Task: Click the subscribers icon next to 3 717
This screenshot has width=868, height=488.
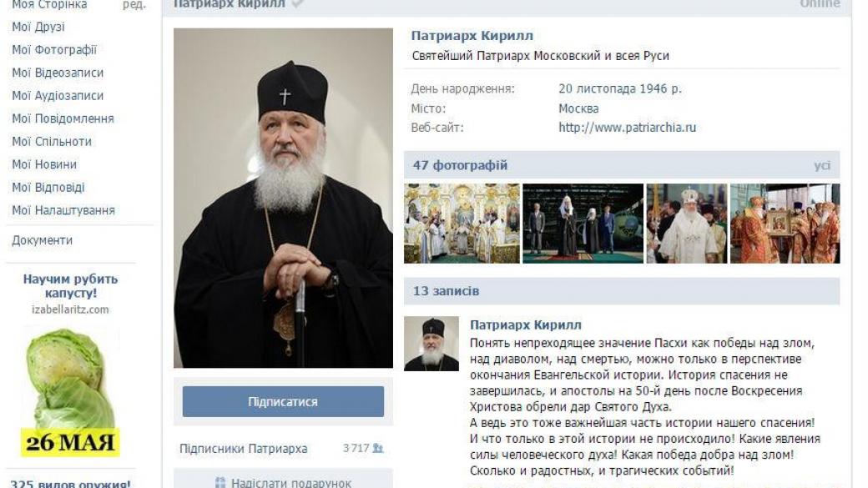Action: click(378, 448)
